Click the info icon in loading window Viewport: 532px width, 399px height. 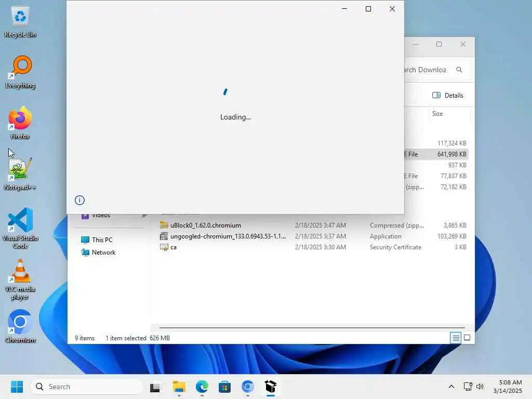click(x=79, y=200)
